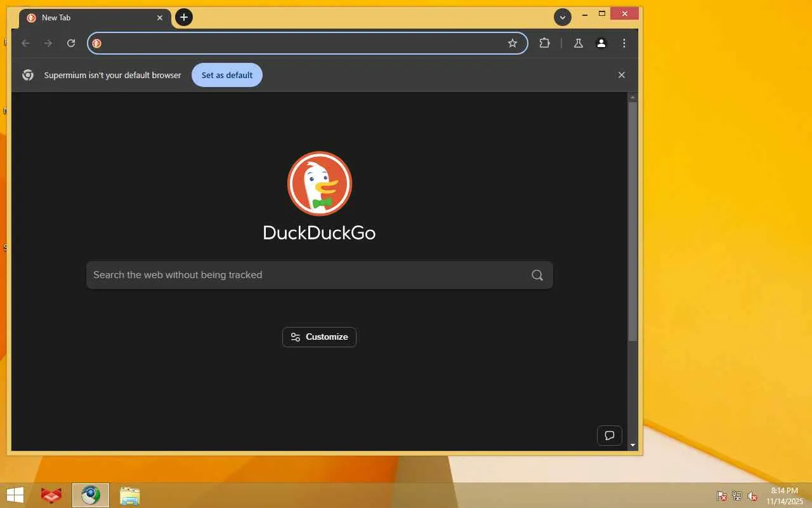Click the Set as default button
812x508 pixels.
click(227, 75)
